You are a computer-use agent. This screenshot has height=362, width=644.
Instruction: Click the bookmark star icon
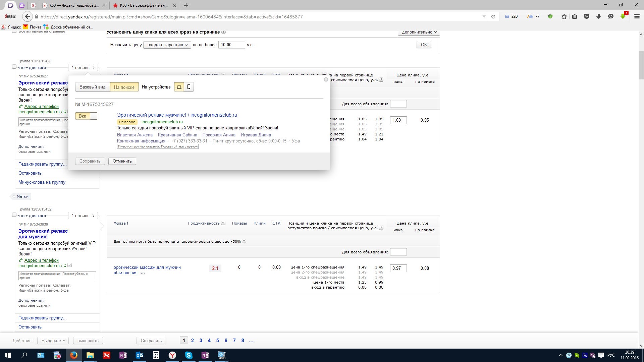[x=564, y=16]
